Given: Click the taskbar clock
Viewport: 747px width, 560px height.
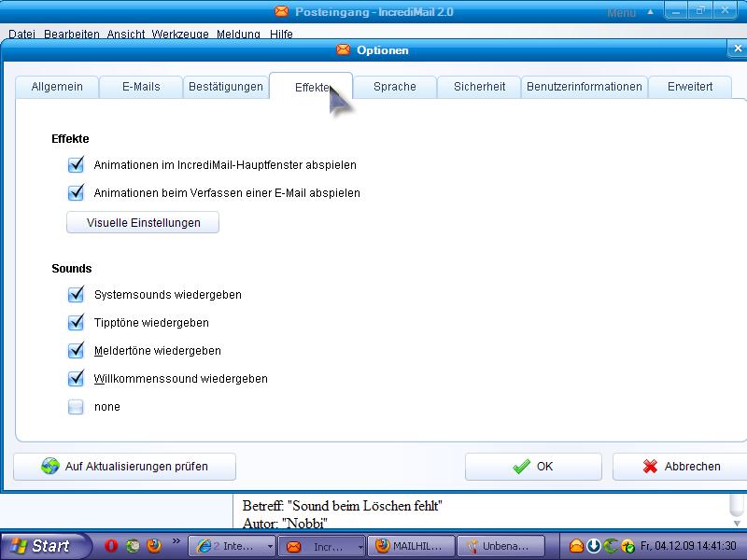Looking at the screenshot, I should click(x=688, y=546).
